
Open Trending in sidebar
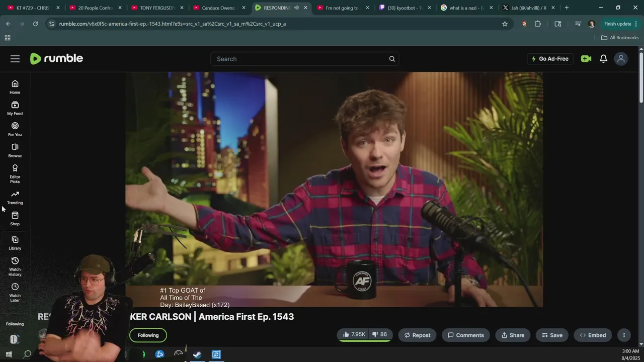tap(15, 198)
